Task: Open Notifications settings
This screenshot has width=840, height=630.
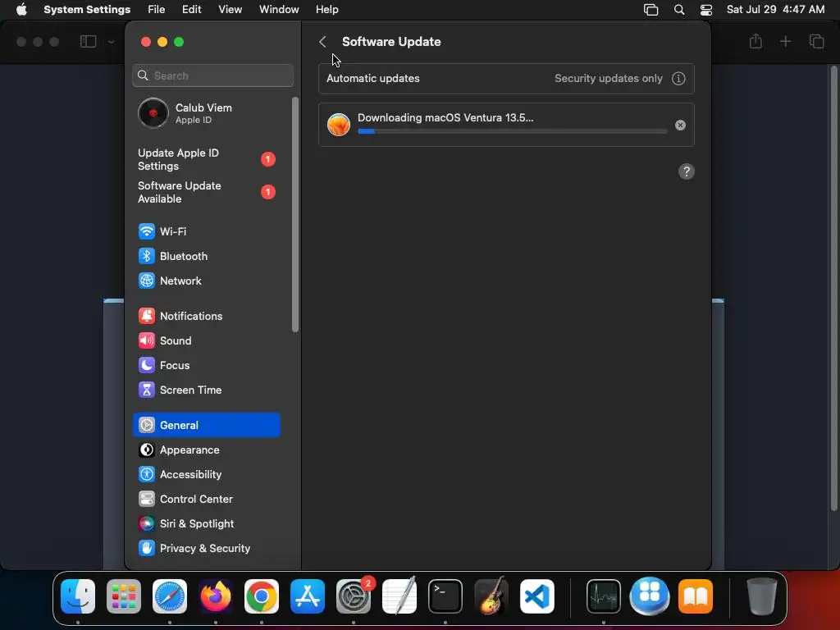Action: tap(206, 316)
